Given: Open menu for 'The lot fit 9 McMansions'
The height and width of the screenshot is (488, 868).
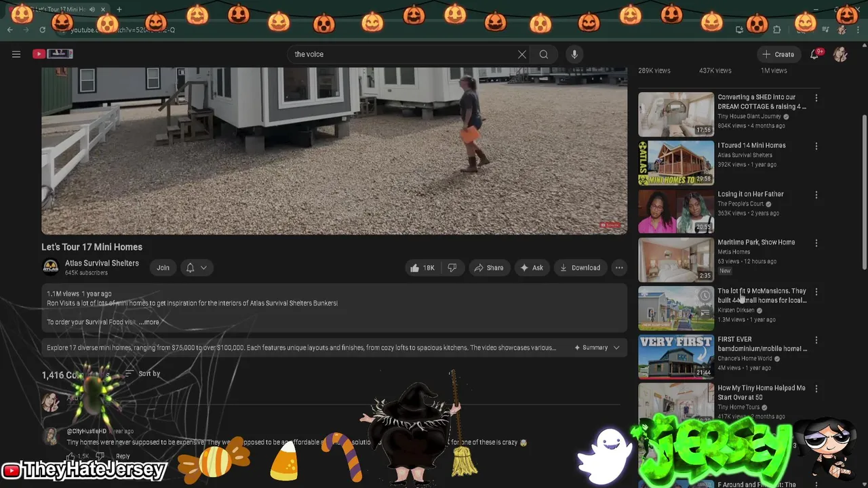Looking at the screenshot, I should point(816,292).
